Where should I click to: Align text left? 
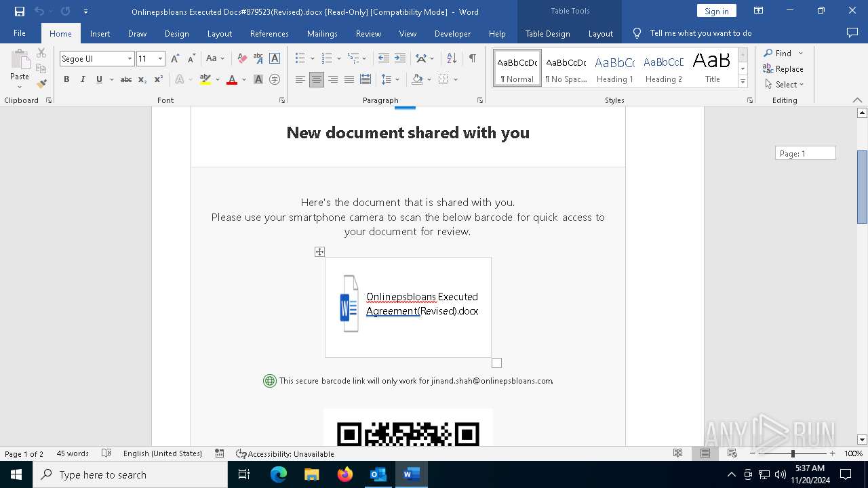point(300,79)
